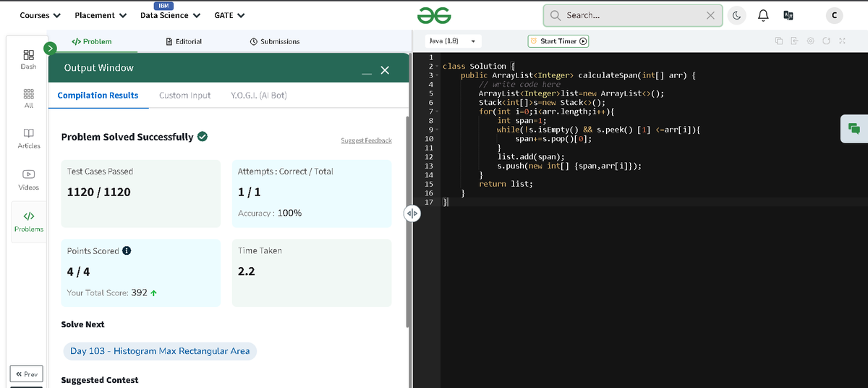Copy code icon in editor toolbar

(779, 41)
